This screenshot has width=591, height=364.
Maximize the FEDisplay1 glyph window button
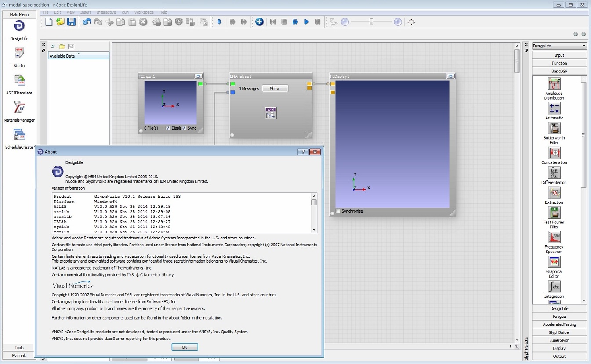(x=450, y=76)
